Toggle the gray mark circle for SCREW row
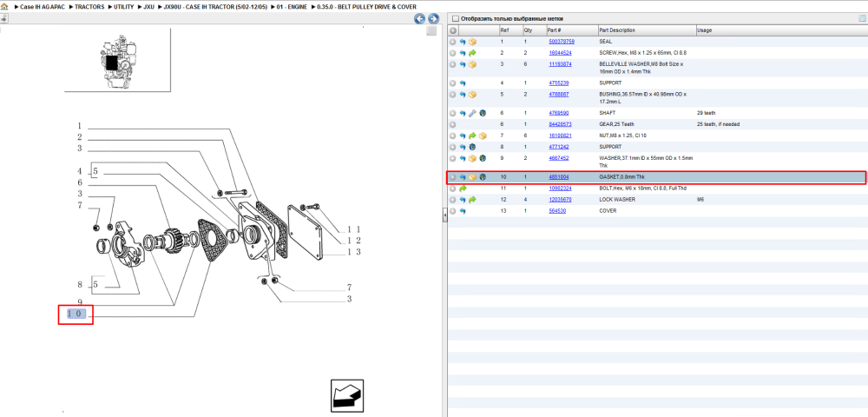The height and width of the screenshot is (417, 868). (453, 53)
